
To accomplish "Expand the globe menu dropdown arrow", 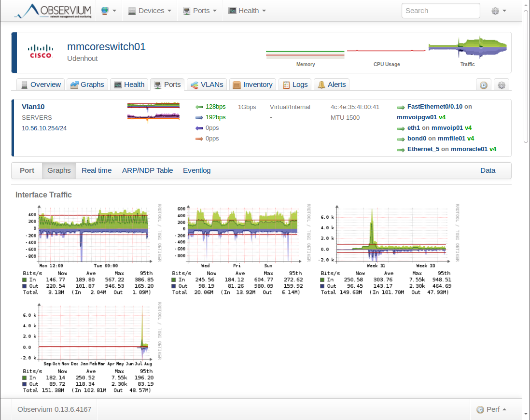I will pos(114,11).
